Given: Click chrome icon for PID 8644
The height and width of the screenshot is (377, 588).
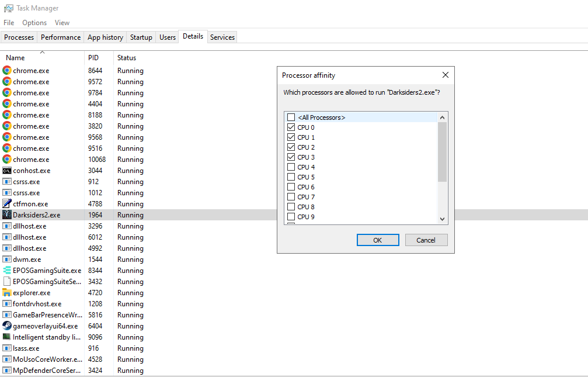Looking at the screenshot, I should 7,70.
